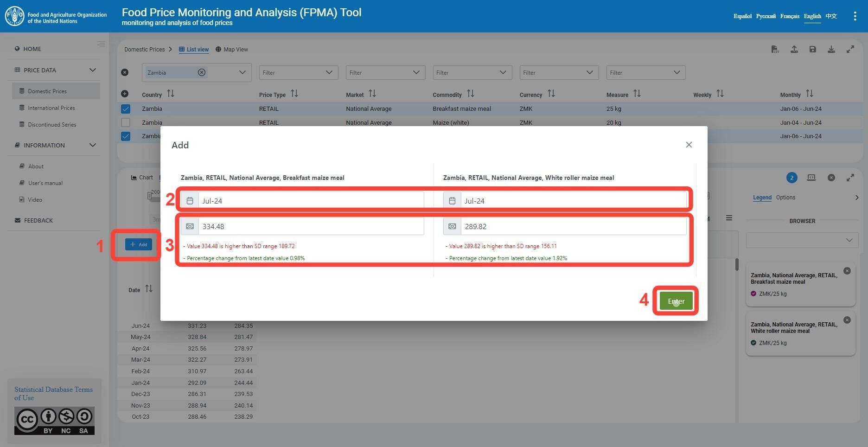868x447 pixels.
Task: Click the download icon in top toolbar
Action: [831, 49]
